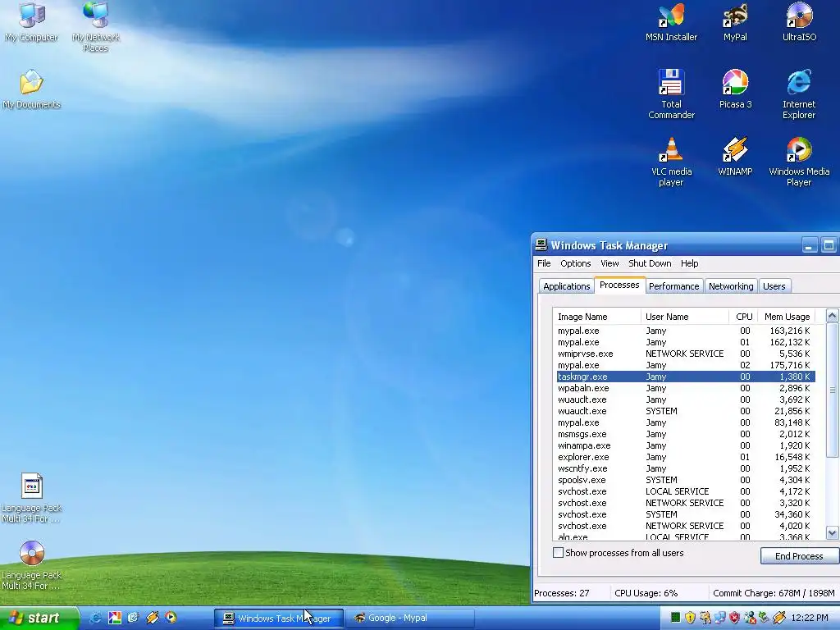The width and height of the screenshot is (840, 630).
Task: Select the MSN Installer desktop shortcut
Action: click(671, 21)
